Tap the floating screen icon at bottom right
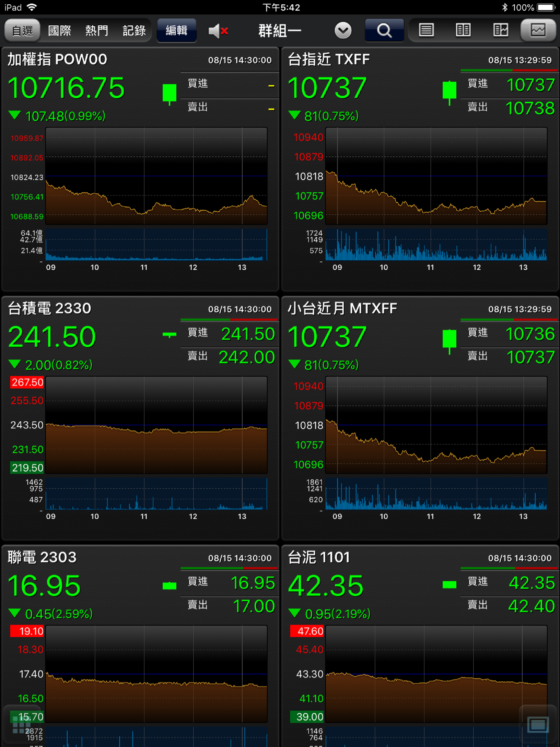Image resolution: width=560 pixels, height=747 pixels. (x=538, y=725)
